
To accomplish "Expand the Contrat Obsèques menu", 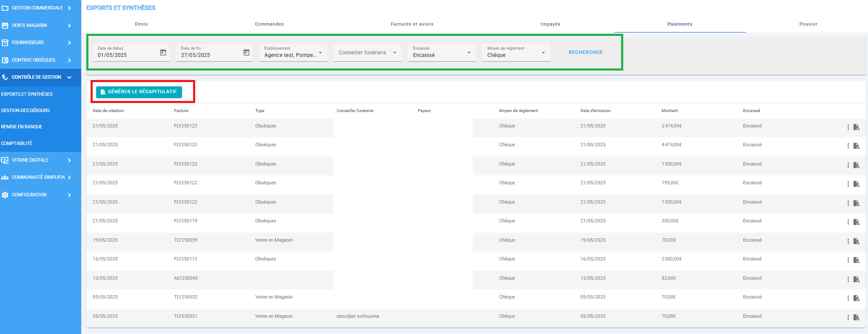I will click(69, 60).
